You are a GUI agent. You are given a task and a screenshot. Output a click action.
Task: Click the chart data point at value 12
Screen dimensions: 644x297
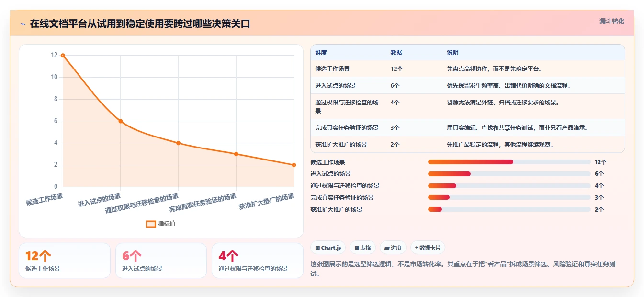pos(63,56)
